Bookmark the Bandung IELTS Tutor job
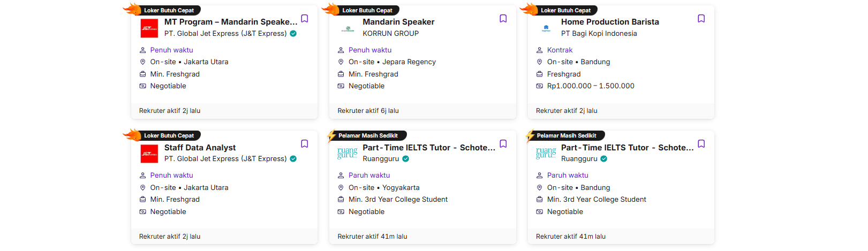Viewport: 868px width, 251px height. pos(701,144)
